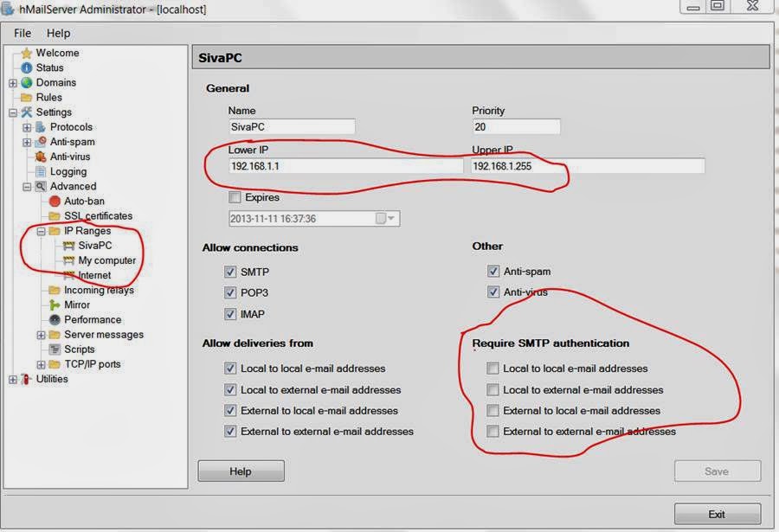
Task: Click the Scripts icon
Action: [55, 349]
